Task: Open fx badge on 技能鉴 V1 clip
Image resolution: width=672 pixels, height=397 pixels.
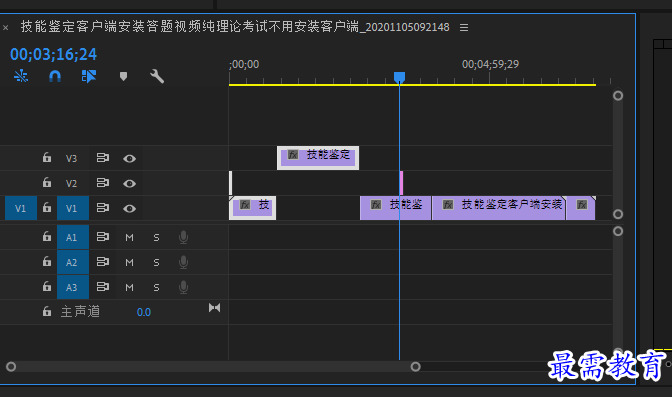Action: 376,205
